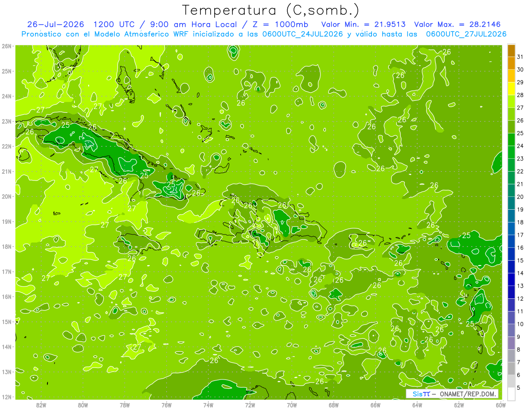The height and width of the screenshot is (411, 532).
Task: Click the 64W longitude axis label
Action: click(x=417, y=405)
